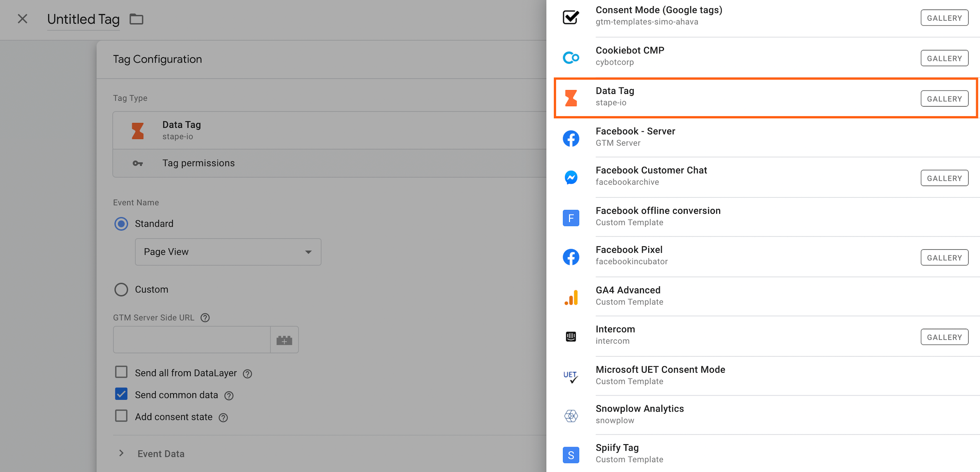
Task: Enable Send all from DataLayer checkbox
Action: pyautogui.click(x=121, y=372)
